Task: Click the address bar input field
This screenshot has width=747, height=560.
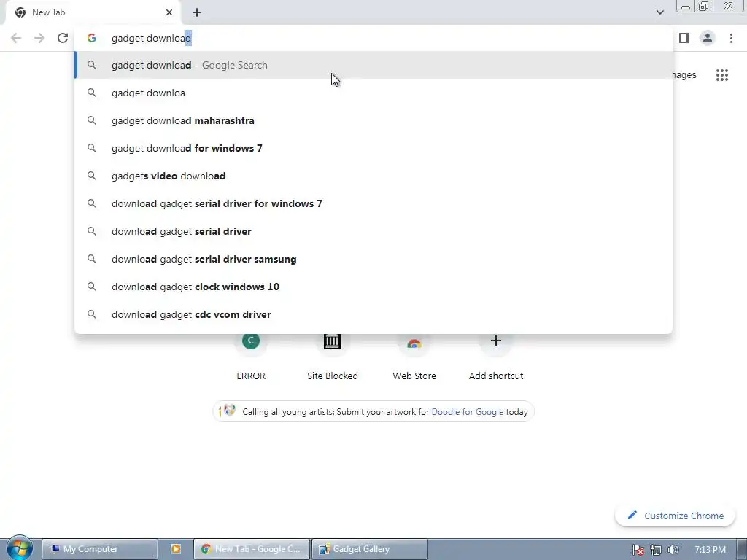Action: [373, 38]
